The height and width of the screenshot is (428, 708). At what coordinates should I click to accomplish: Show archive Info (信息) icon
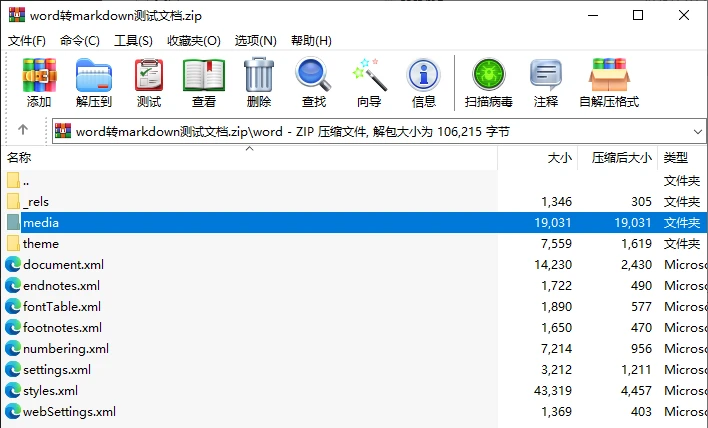click(x=423, y=75)
